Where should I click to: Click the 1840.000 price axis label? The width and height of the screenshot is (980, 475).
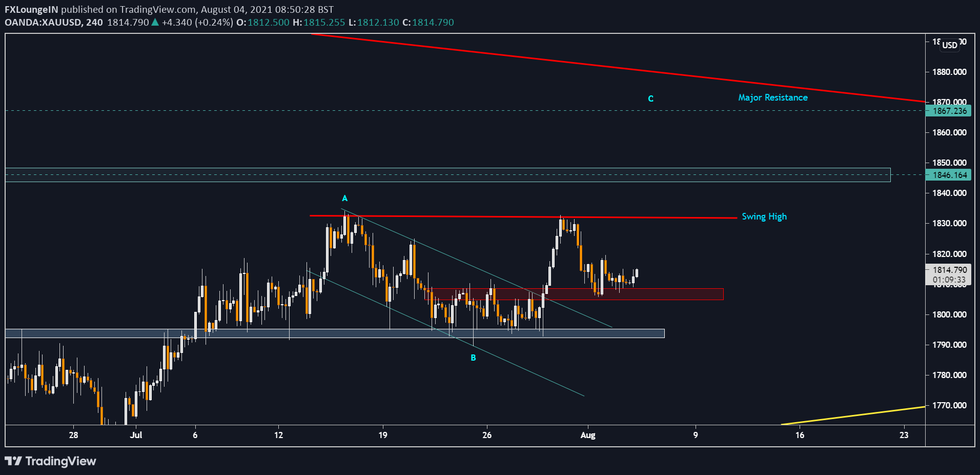click(950, 193)
